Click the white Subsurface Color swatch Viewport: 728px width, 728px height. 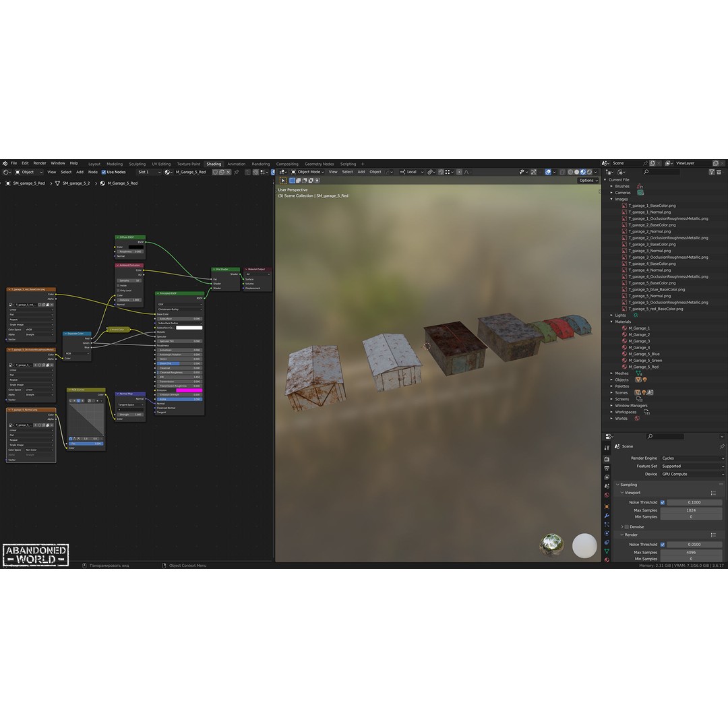click(x=189, y=328)
